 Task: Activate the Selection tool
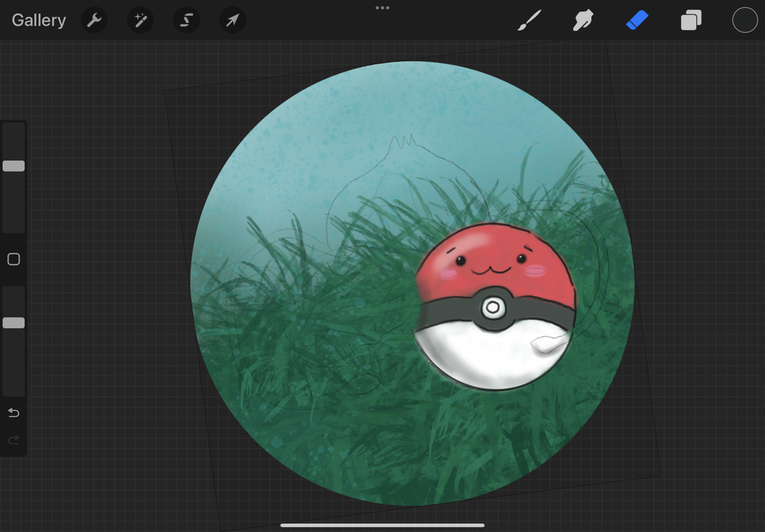point(186,20)
